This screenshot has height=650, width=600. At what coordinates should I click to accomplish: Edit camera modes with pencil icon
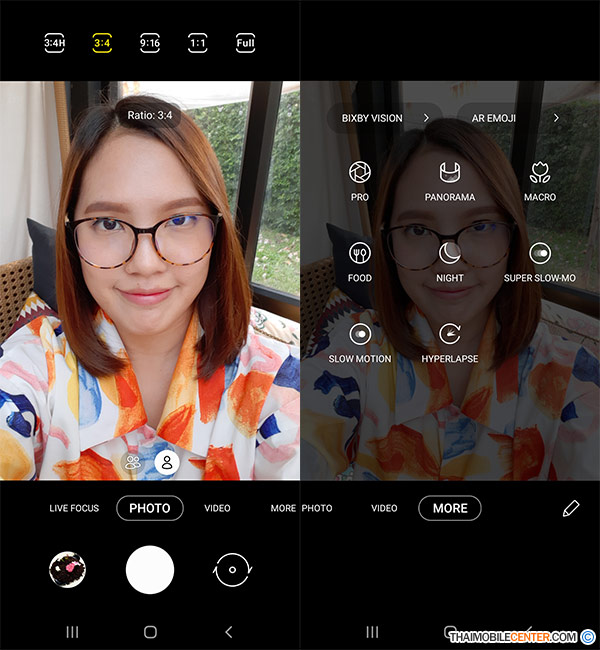571,508
